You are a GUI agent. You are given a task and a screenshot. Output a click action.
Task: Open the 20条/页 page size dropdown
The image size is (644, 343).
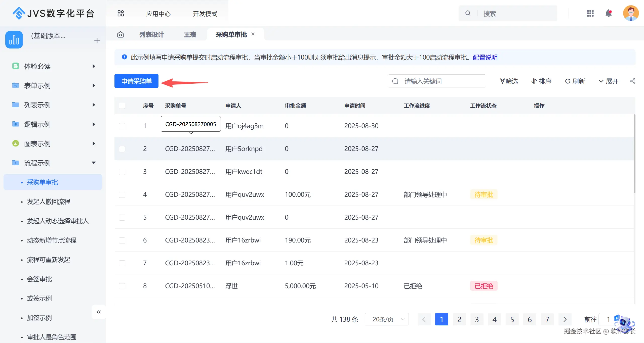click(386, 319)
